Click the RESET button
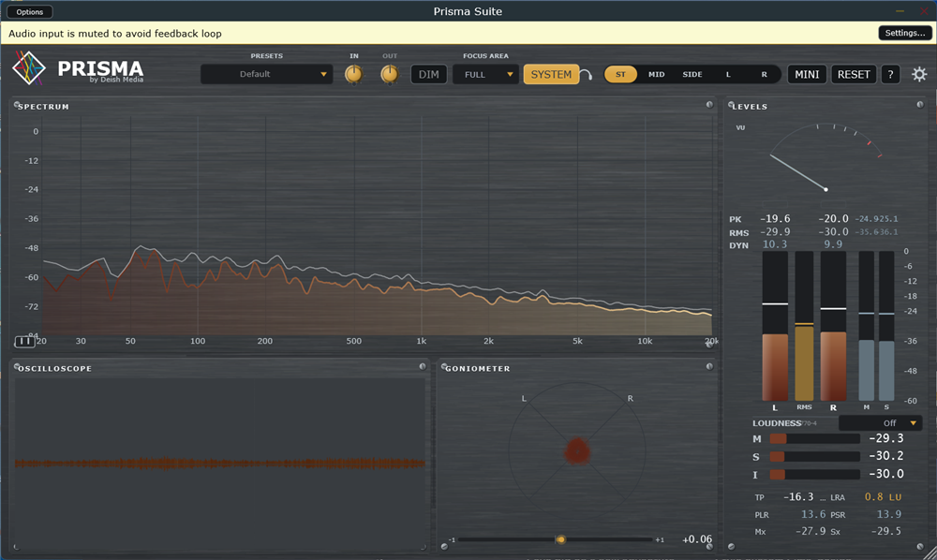 (x=854, y=74)
